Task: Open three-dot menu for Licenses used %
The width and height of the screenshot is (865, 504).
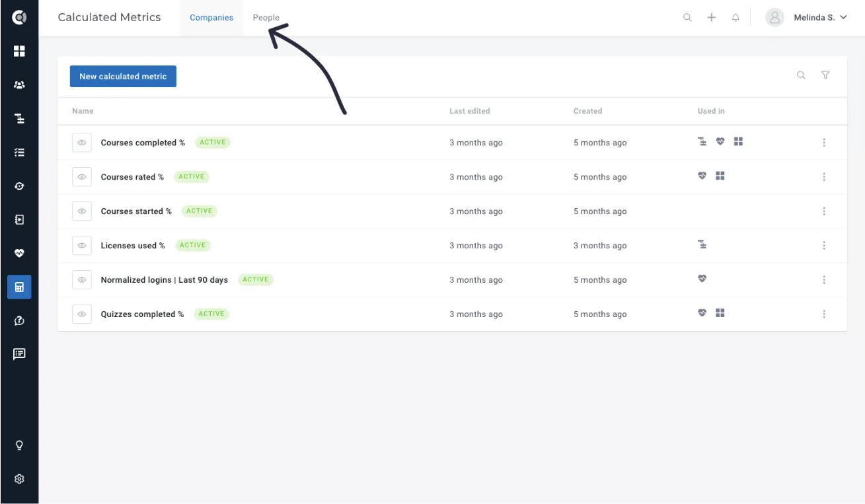Action: 824,246
